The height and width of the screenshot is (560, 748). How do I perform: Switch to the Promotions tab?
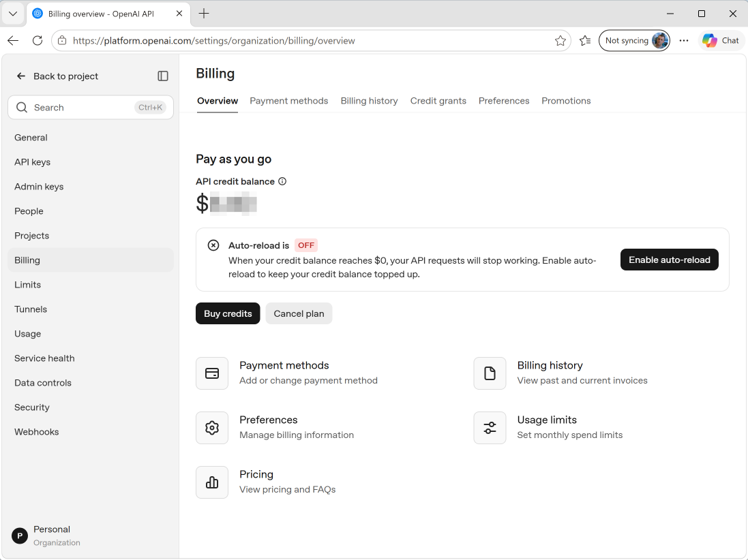click(566, 101)
